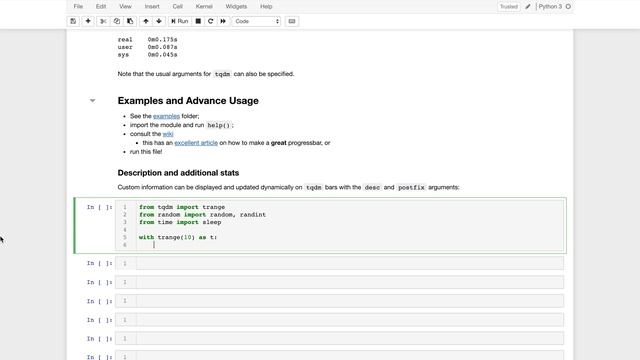Click the 'with trange(10) as t:' code line
The image size is (640, 360).
(x=178, y=237)
